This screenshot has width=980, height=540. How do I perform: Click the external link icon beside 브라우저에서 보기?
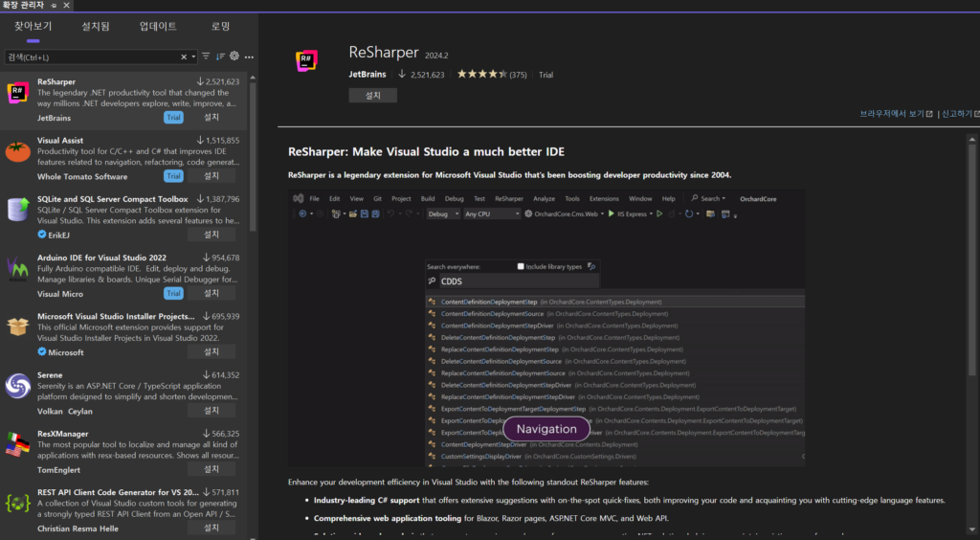click(929, 114)
